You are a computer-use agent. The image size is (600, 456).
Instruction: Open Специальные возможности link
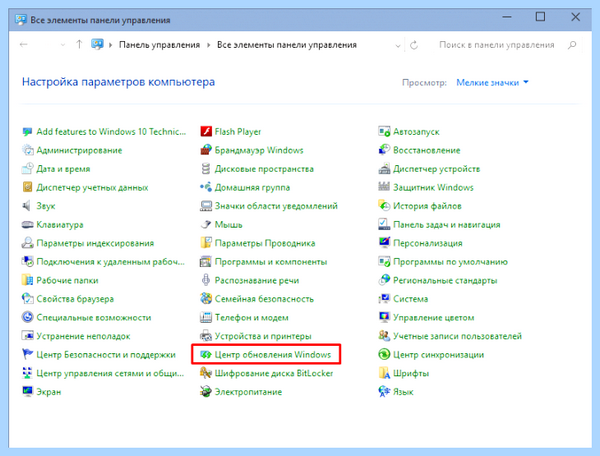coord(94,318)
